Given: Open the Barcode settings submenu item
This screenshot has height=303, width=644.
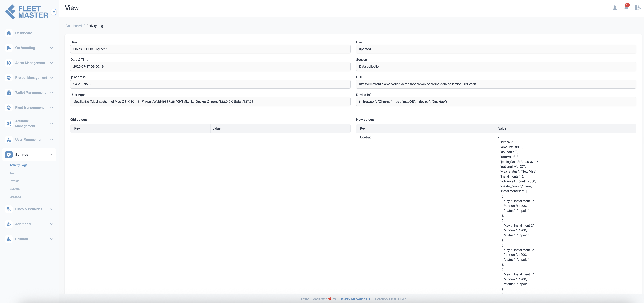Looking at the screenshot, I should [x=15, y=197].
